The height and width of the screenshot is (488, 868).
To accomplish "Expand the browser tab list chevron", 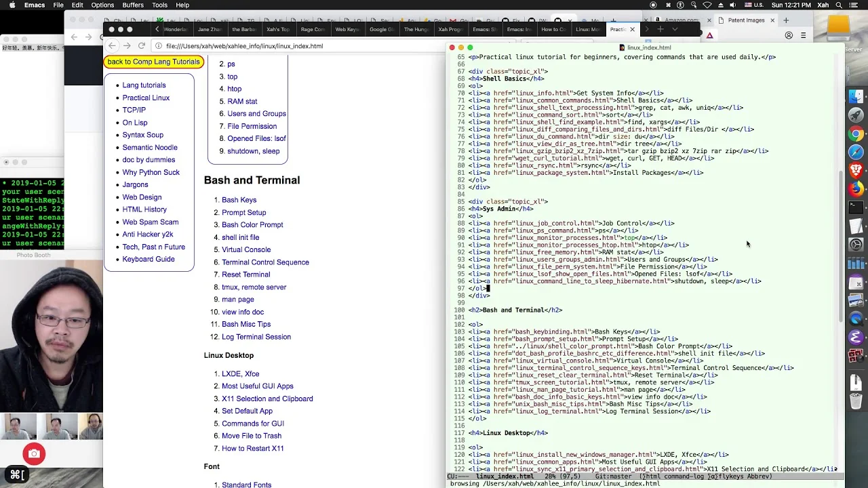I will tap(675, 29).
